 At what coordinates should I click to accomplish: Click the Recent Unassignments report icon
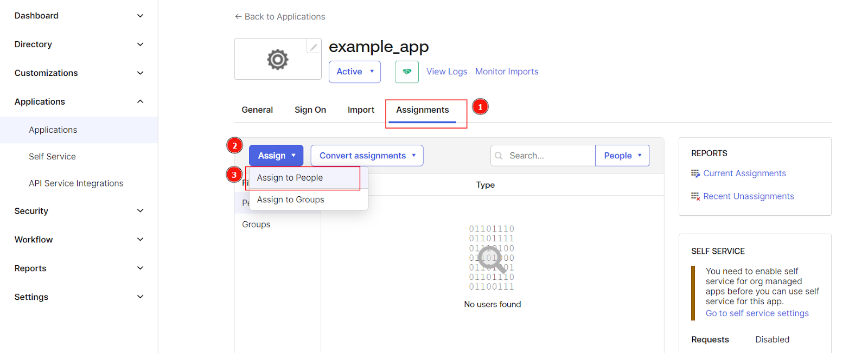(695, 196)
